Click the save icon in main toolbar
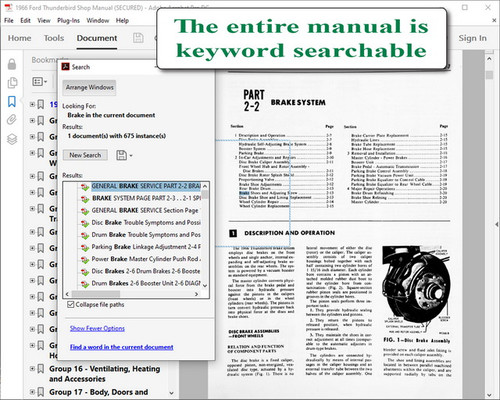This screenshot has width=500, height=400. (138, 38)
